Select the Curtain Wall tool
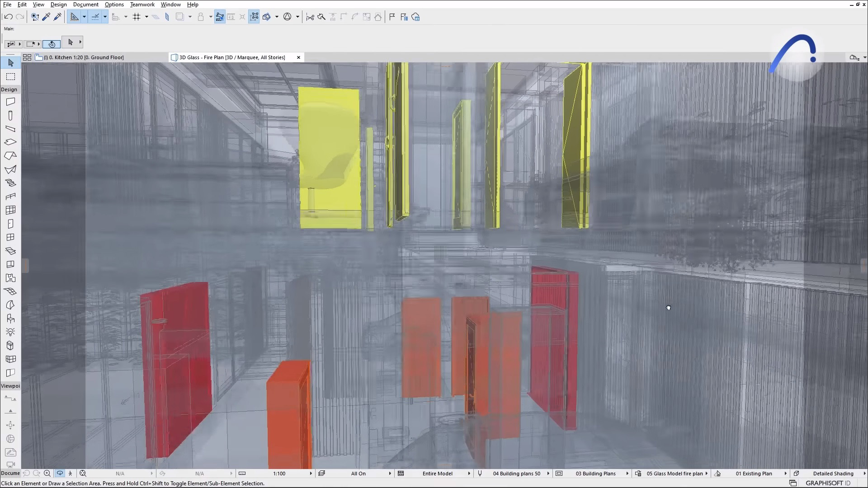868x488 pixels. [x=10, y=210]
